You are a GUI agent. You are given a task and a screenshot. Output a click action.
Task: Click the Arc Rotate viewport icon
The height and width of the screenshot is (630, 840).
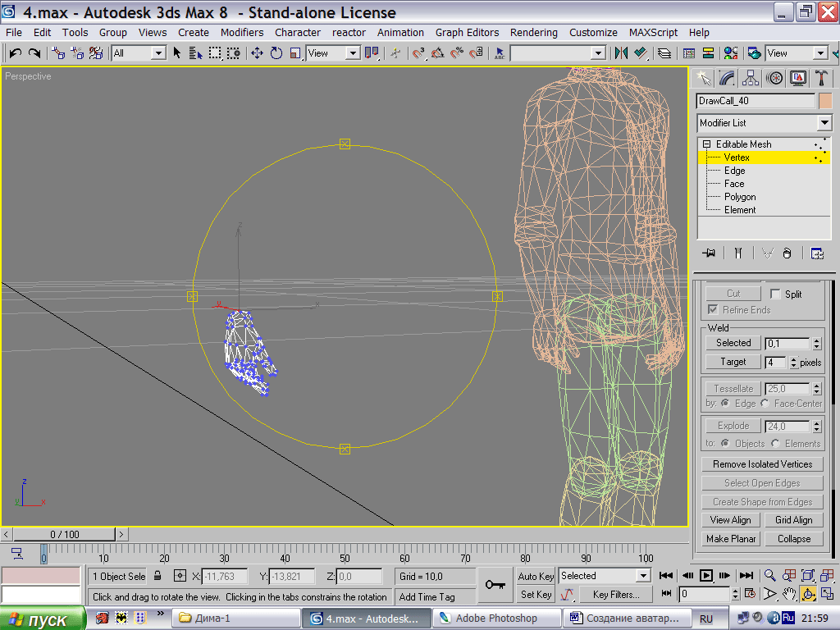pyautogui.click(x=808, y=594)
